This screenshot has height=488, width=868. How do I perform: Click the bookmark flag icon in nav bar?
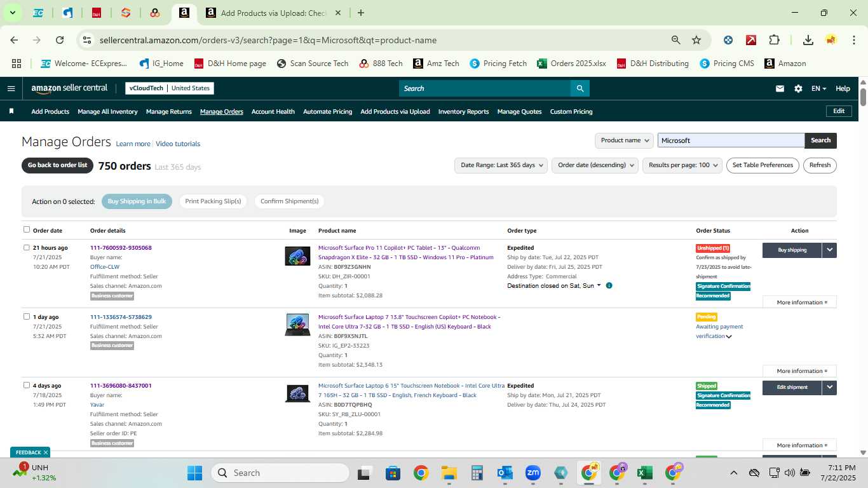pos(11,111)
